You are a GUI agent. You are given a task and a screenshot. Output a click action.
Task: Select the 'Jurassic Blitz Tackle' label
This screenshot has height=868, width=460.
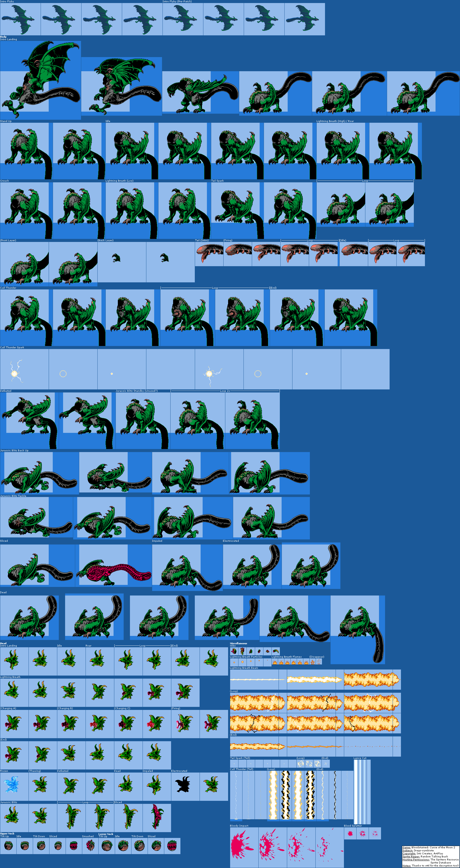13,496
